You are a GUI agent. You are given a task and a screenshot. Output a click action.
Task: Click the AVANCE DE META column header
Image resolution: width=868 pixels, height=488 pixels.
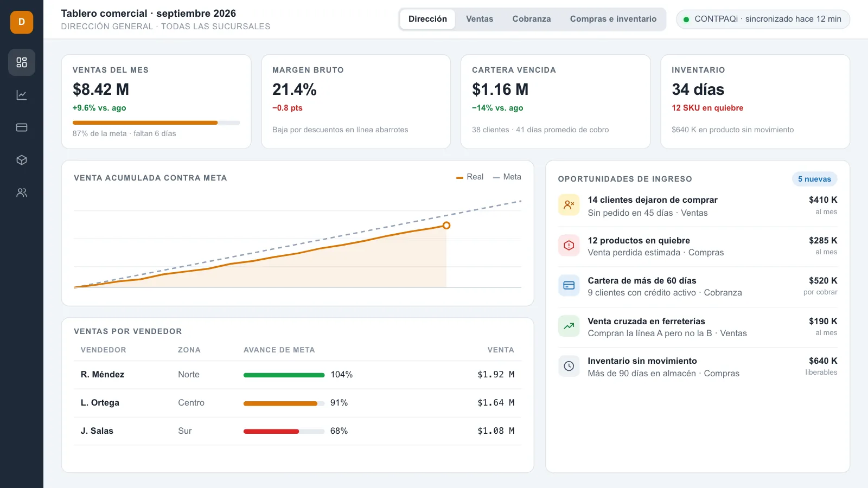[x=279, y=350]
